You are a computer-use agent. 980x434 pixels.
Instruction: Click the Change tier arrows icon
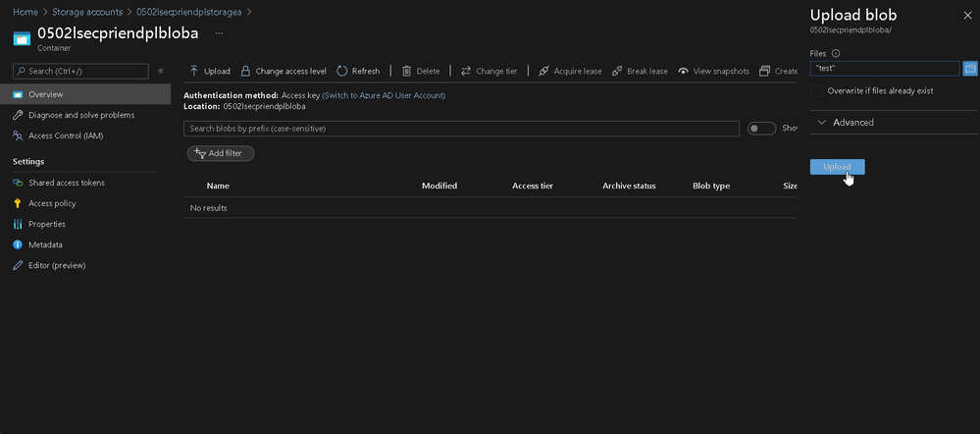point(466,72)
